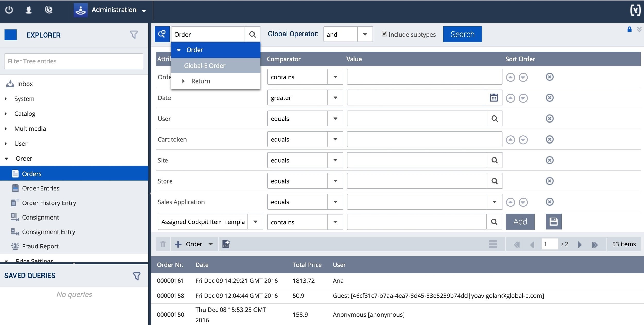This screenshot has height=325, width=644.
Task: Click the Add condition button
Action: coord(520,222)
